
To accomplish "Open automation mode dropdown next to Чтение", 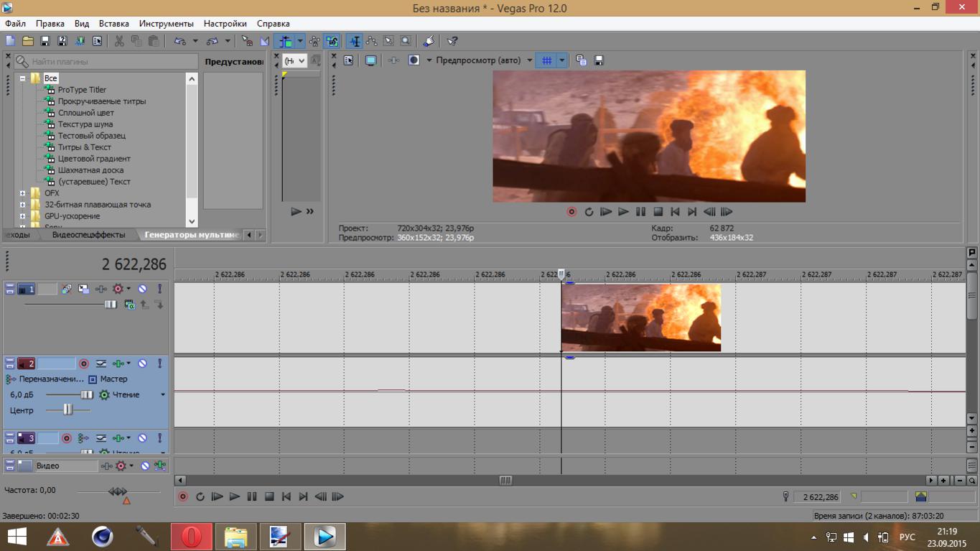I will (162, 394).
